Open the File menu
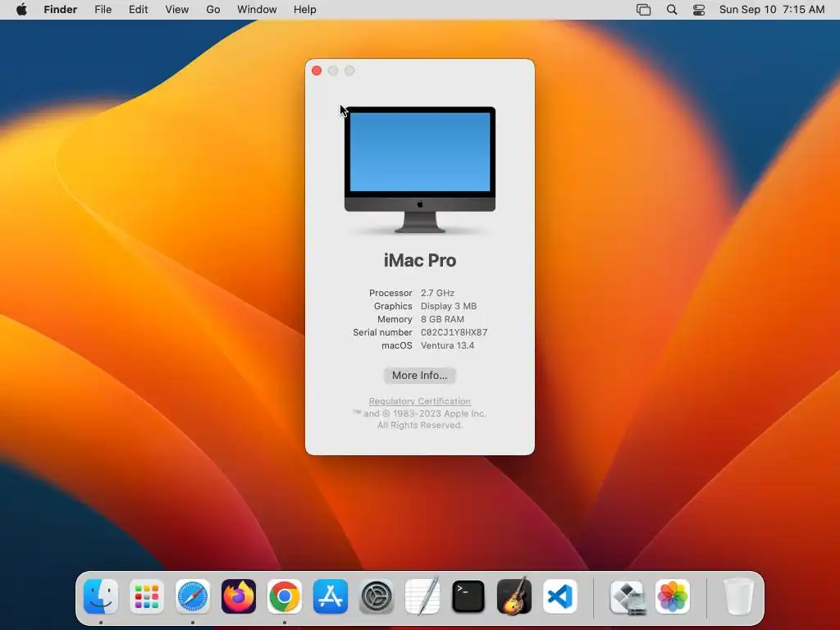 103,10
